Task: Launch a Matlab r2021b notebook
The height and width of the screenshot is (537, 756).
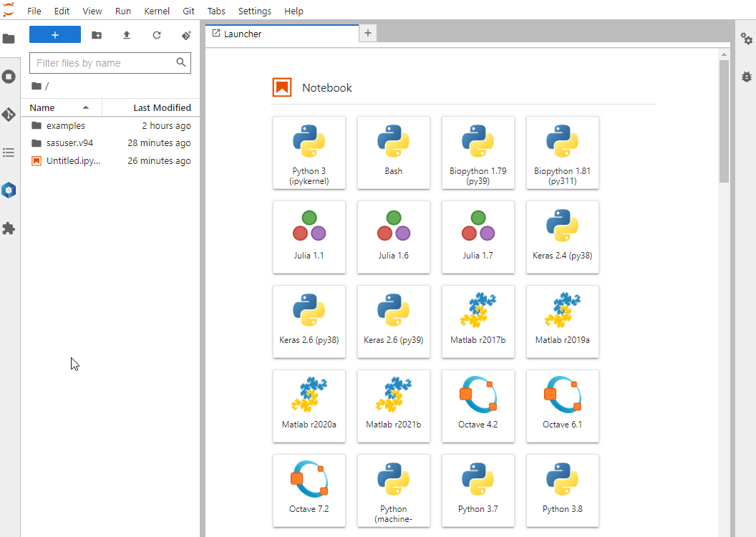Action: 394,406
